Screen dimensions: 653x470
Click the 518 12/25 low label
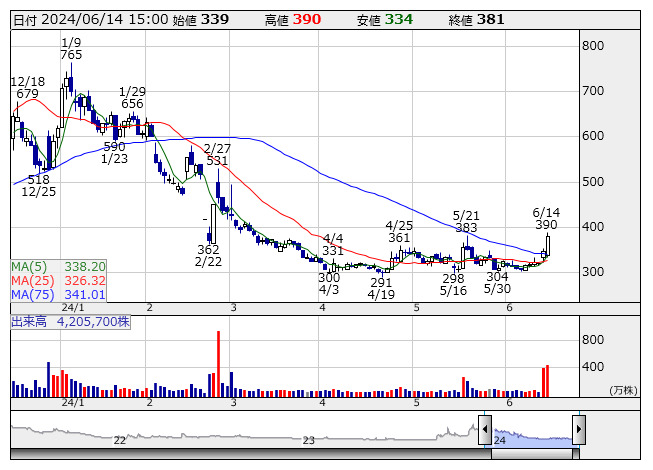pyautogui.click(x=38, y=186)
